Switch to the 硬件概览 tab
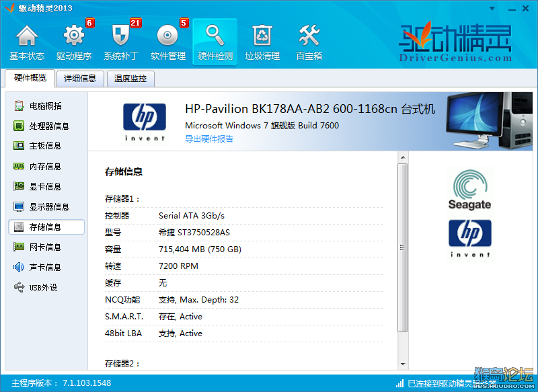 30,78
